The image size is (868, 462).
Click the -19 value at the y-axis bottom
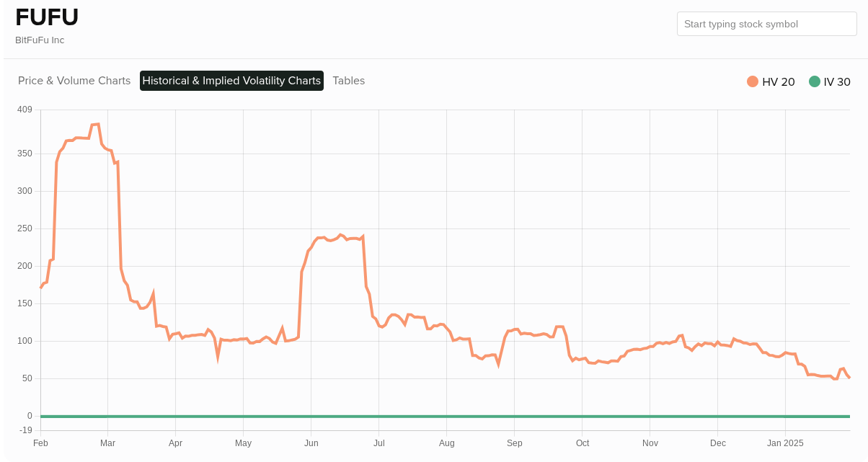24,431
